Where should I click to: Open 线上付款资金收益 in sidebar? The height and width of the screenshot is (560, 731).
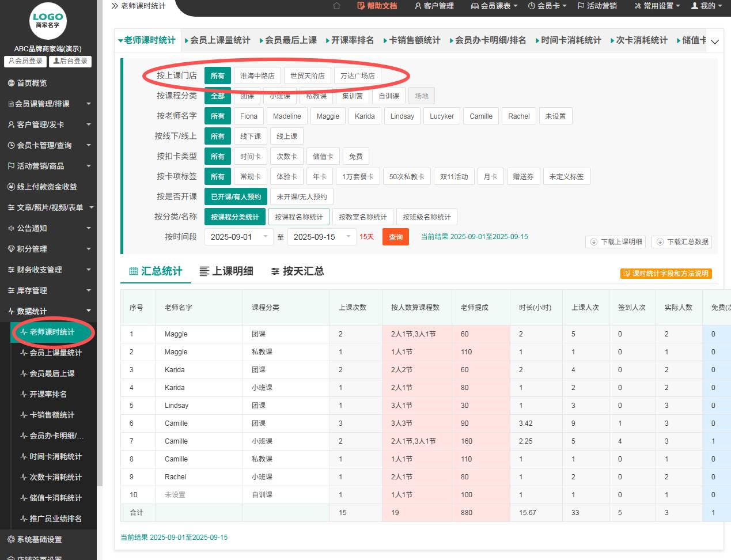[46, 187]
